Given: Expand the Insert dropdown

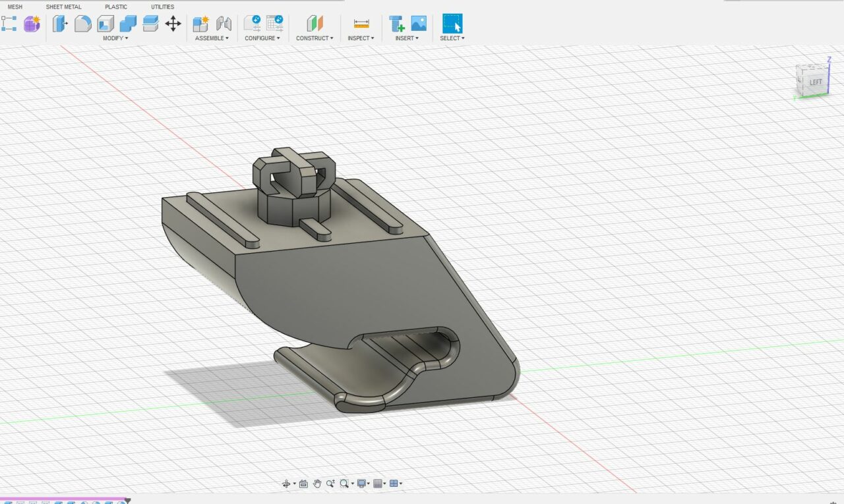Looking at the screenshot, I should tap(407, 38).
